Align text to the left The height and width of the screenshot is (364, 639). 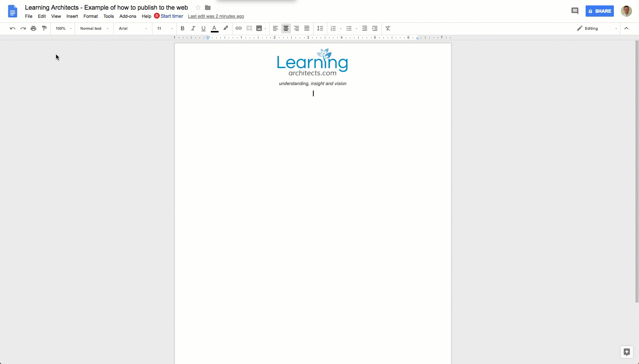[275, 28]
